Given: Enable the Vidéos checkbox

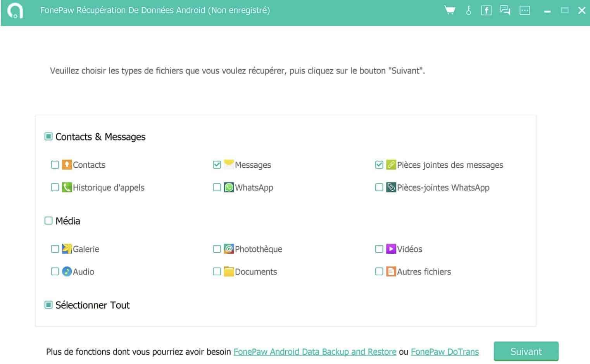Looking at the screenshot, I should point(379,249).
